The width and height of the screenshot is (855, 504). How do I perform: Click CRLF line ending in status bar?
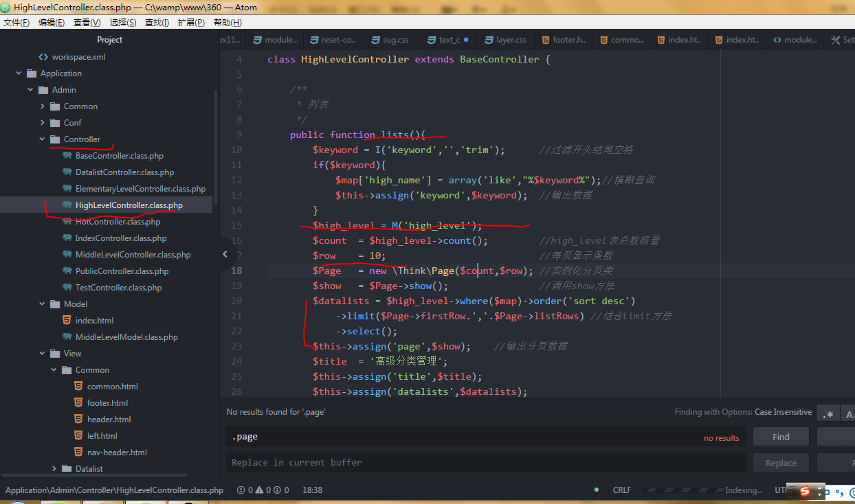(622, 490)
